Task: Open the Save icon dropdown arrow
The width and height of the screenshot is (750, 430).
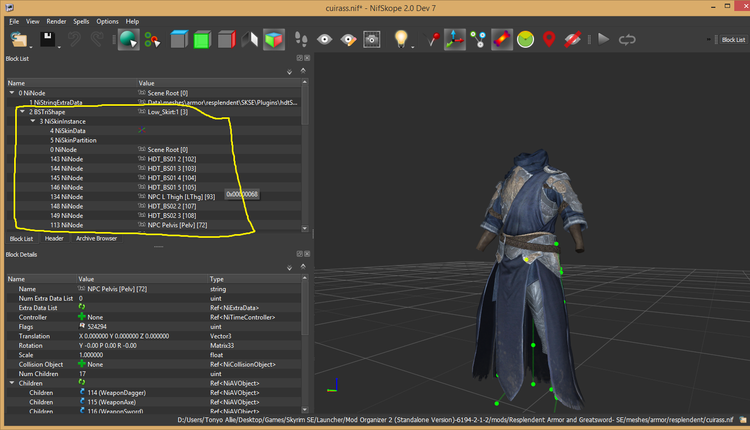Action: (59, 47)
